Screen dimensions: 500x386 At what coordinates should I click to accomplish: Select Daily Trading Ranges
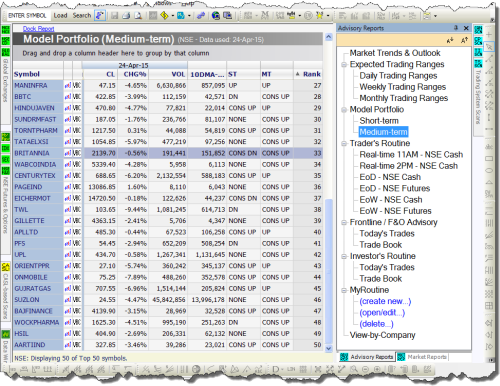pos(398,76)
